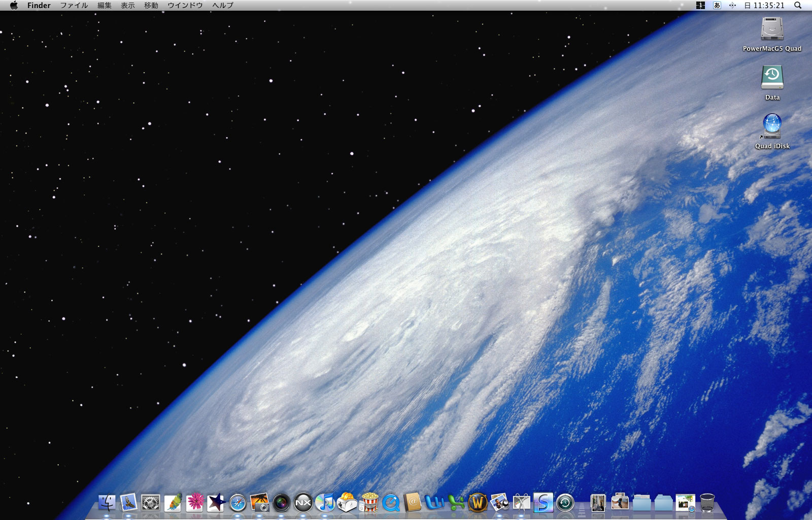Viewport: 812px width, 520px height.
Task: Open Safari compass icon in Dock
Action: [x=238, y=503]
